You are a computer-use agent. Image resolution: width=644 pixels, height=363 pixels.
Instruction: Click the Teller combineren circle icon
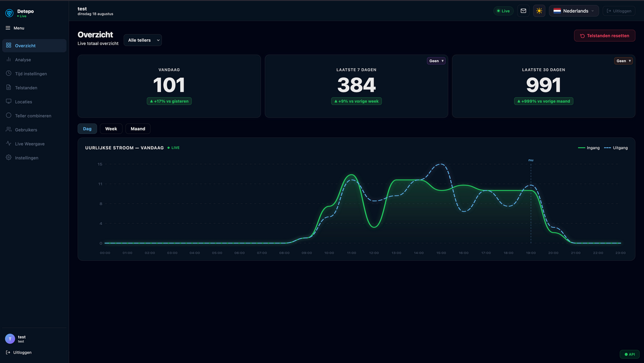[9, 115]
